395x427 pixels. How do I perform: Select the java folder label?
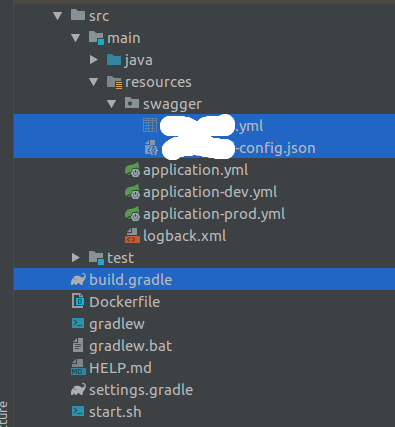pyautogui.click(x=139, y=61)
